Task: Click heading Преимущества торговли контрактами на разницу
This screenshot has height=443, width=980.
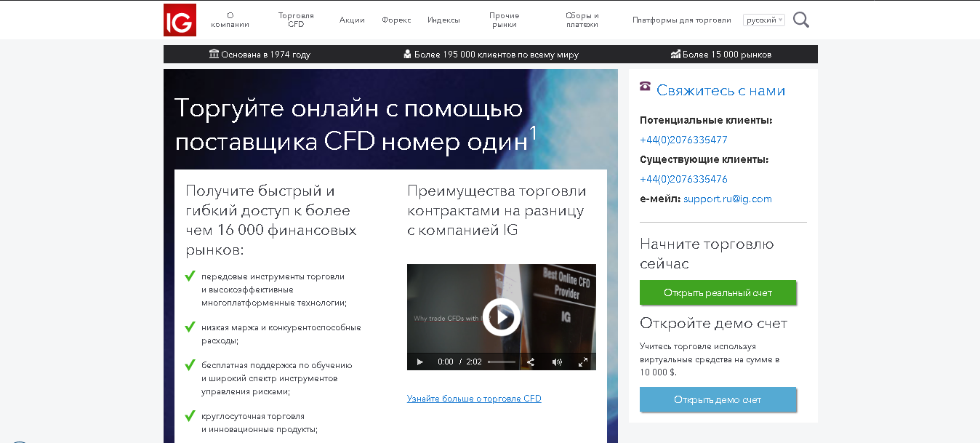Action: pos(497,210)
